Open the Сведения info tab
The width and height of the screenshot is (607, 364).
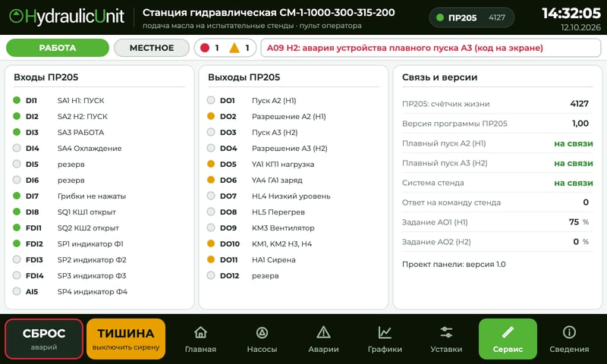point(569,339)
